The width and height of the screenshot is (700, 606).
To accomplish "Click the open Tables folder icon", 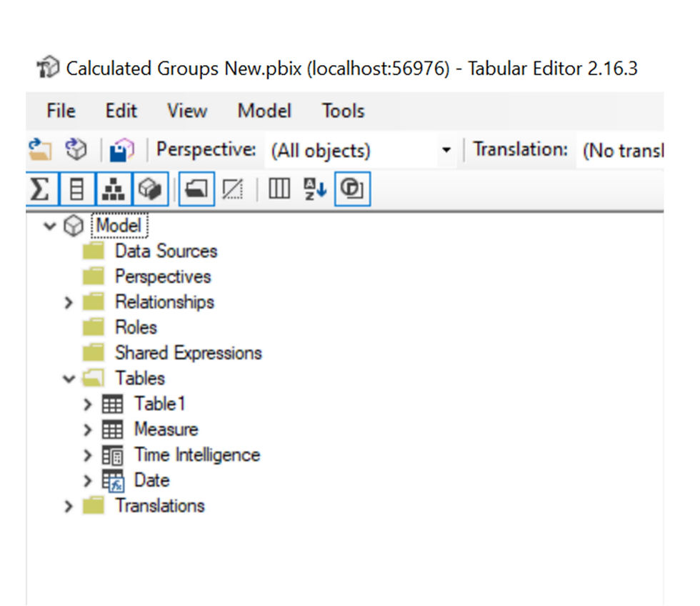I will coord(94,378).
